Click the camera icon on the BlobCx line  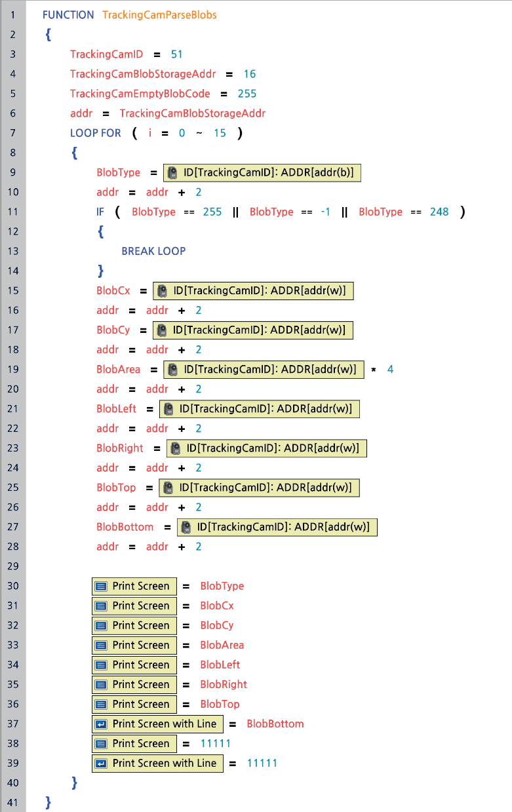(x=162, y=291)
